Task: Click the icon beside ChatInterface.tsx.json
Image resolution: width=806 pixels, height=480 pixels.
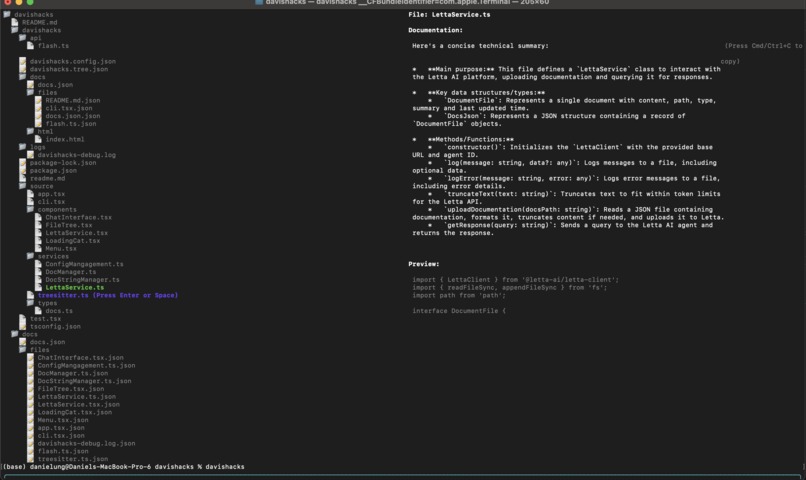Action: click(x=30, y=358)
